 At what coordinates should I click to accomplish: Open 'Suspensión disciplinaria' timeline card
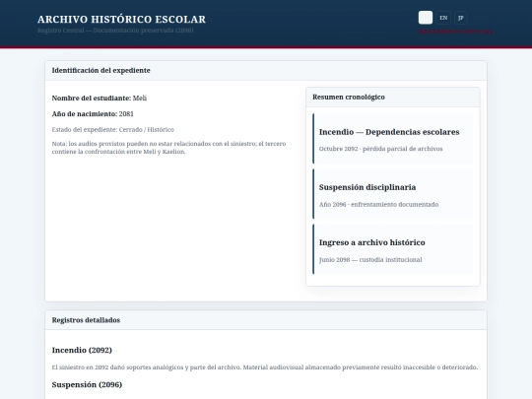click(393, 194)
